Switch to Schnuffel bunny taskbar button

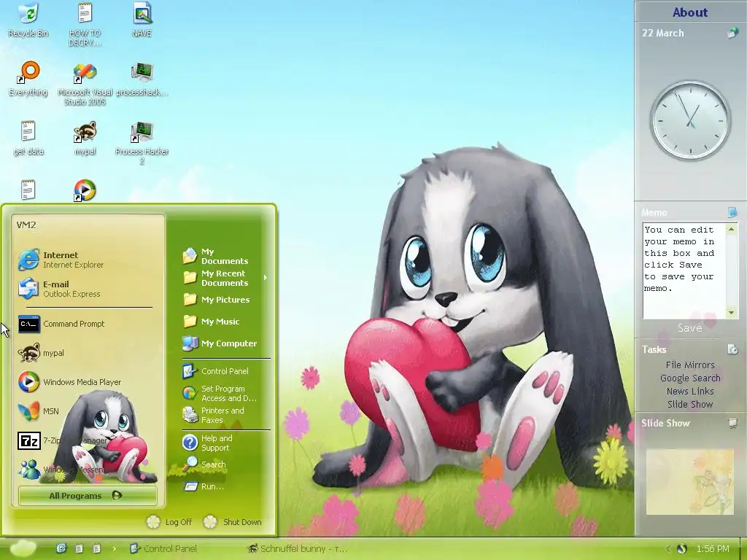tap(298, 548)
